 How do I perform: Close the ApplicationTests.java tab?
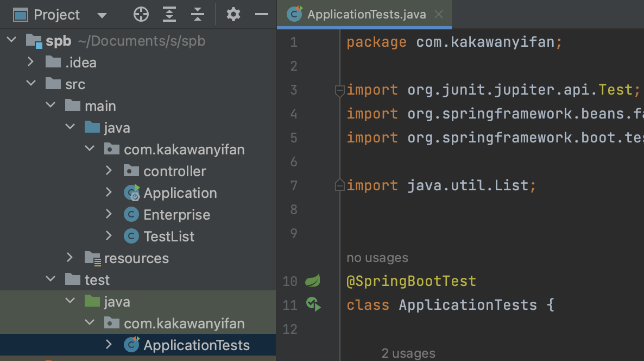click(x=439, y=15)
